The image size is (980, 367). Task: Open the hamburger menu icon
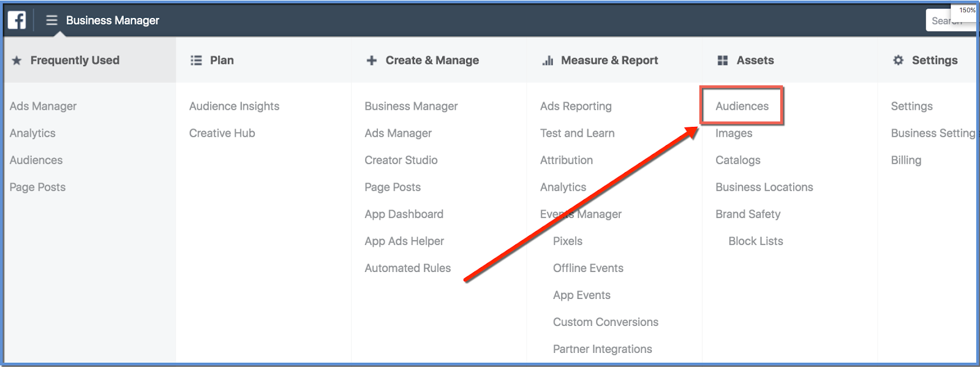point(51,20)
